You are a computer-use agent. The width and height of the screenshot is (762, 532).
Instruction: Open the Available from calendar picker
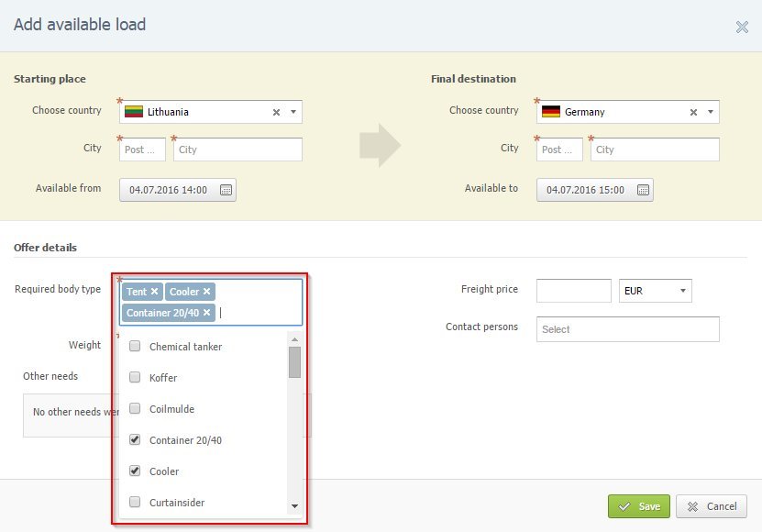coord(226,191)
